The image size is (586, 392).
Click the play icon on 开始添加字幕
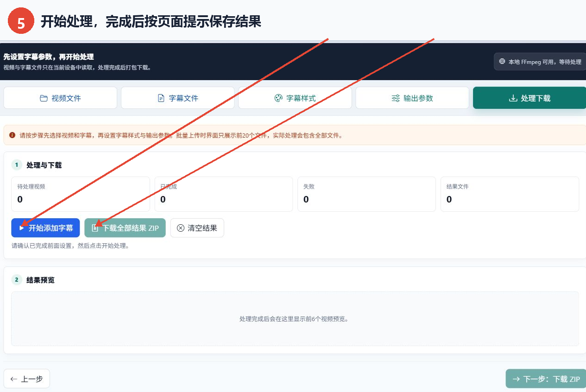[x=21, y=228]
